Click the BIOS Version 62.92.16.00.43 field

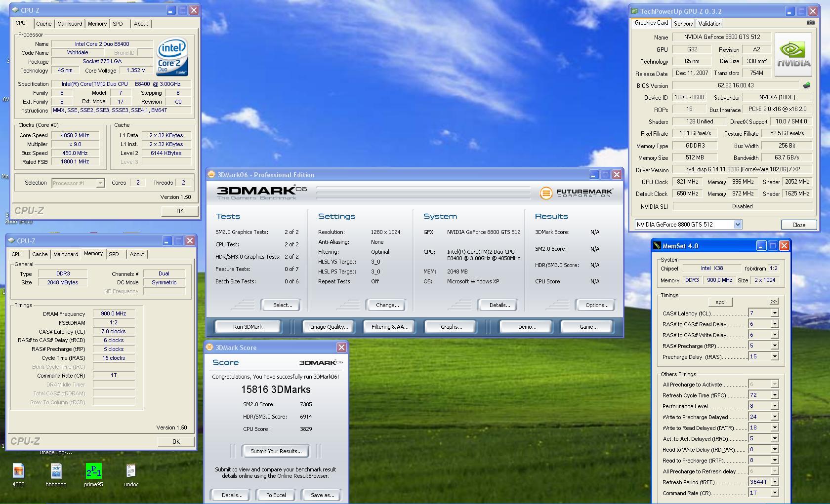pos(736,85)
